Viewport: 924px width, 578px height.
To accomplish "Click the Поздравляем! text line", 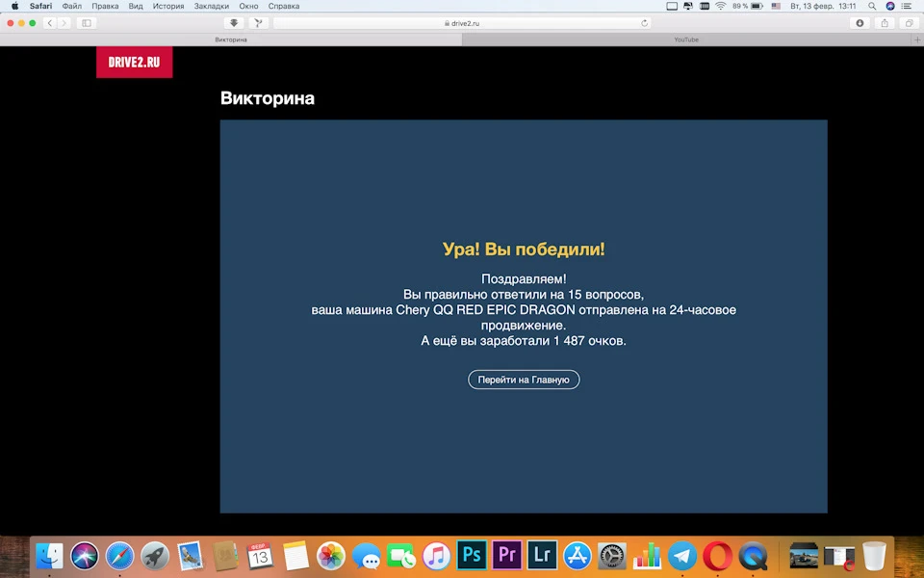I will [x=524, y=279].
